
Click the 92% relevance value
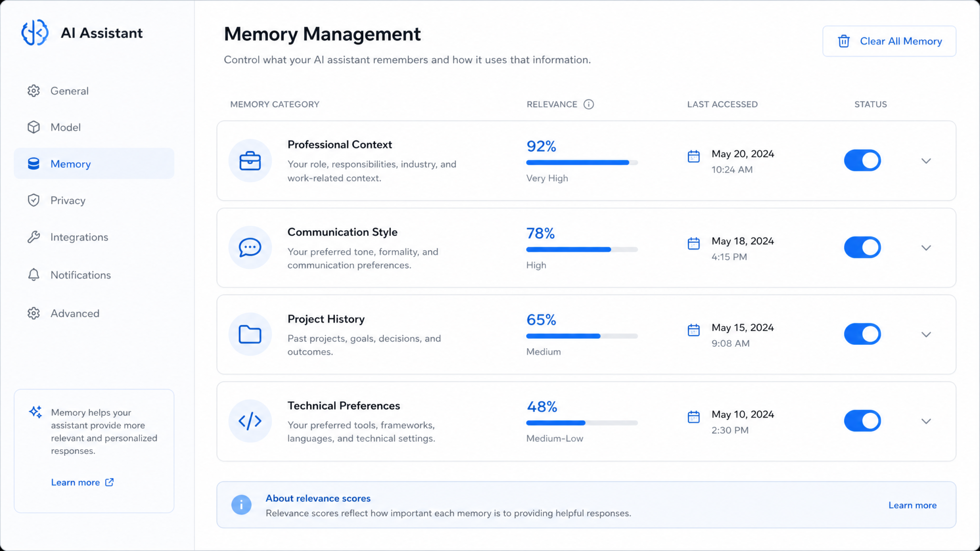pyautogui.click(x=541, y=146)
